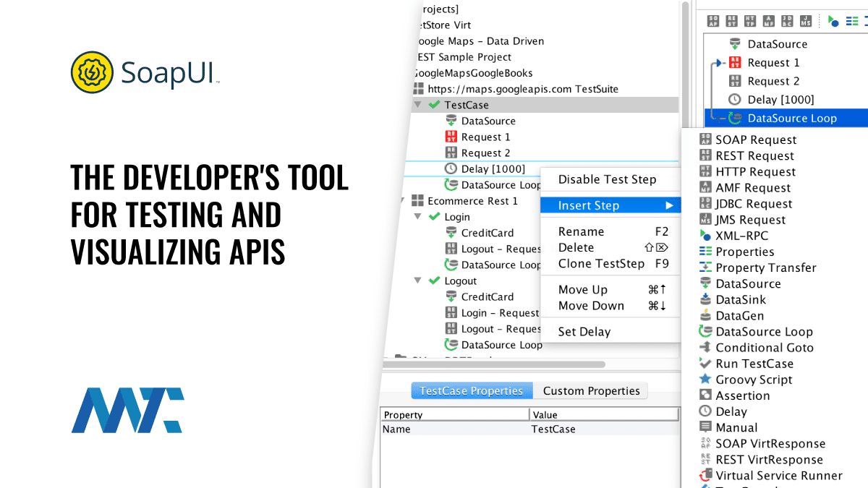Collapse the Login test case node
Image resolution: width=868 pixels, height=488 pixels.
[417, 217]
